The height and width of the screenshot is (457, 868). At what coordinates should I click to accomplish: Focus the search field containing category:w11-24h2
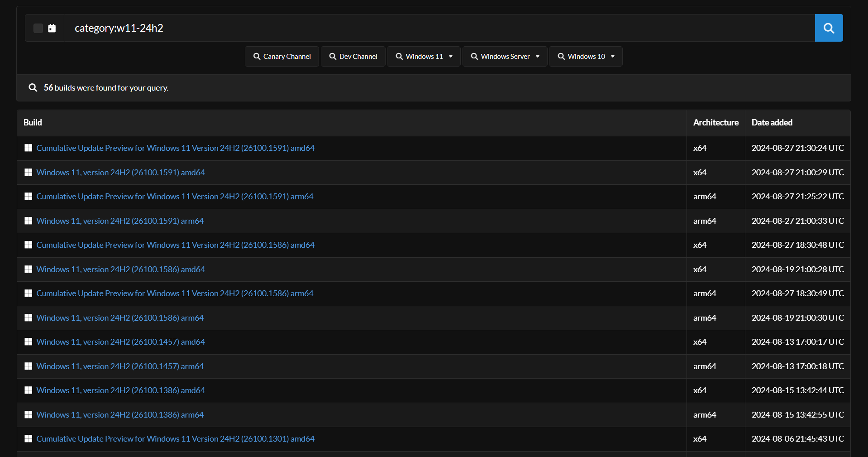pos(439,28)
